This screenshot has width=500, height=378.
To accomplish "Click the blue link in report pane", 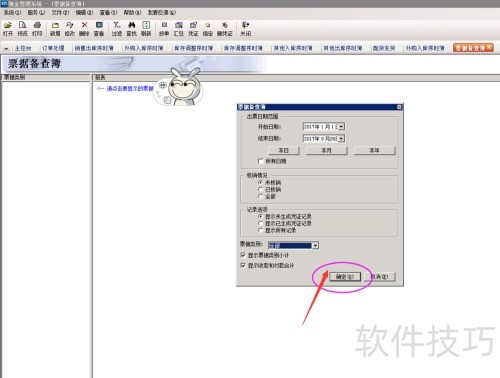I will click(130, 88).
